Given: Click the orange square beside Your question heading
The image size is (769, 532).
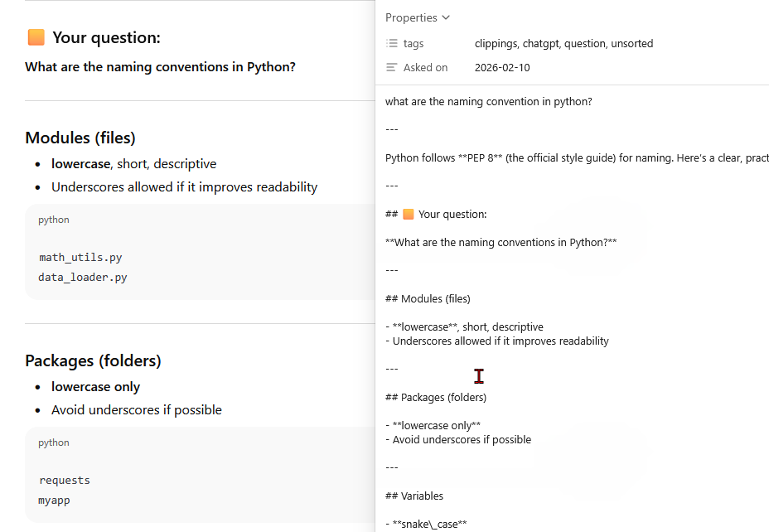Looking at the screenshot, I should (x=36, y=37).
